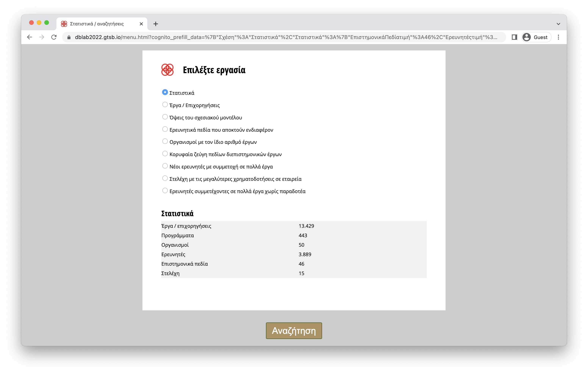Click the browser back arrow

click(x=30, y=37)
